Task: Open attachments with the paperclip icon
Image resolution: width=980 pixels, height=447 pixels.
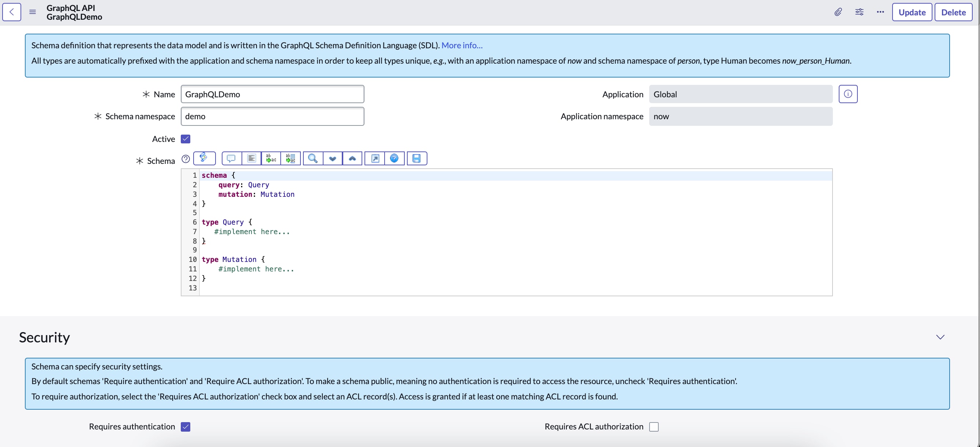Action: click(838, 12)
